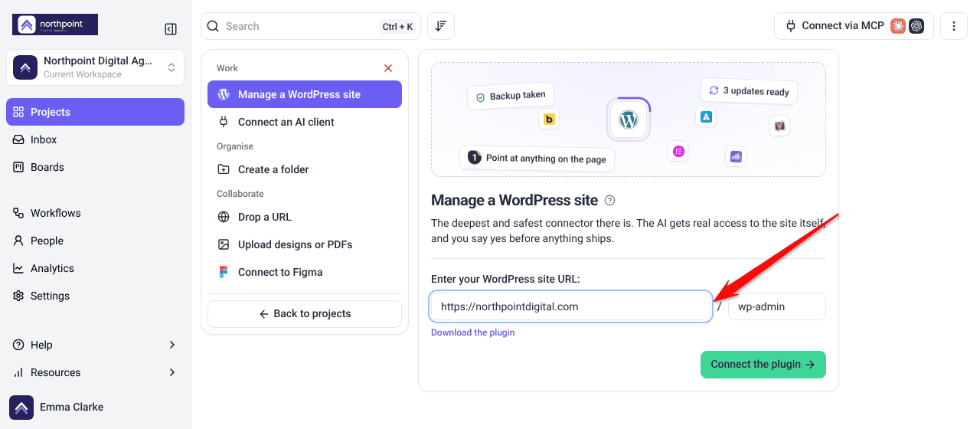The image size is (980, 429).
Task: Click the Projects grid icon
Action: point(18,112)
